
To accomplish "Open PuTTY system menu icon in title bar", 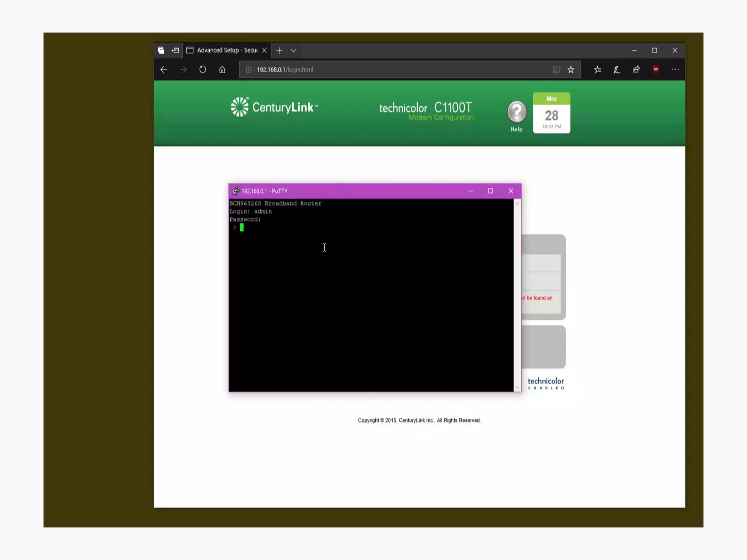I will coord(236,191).
